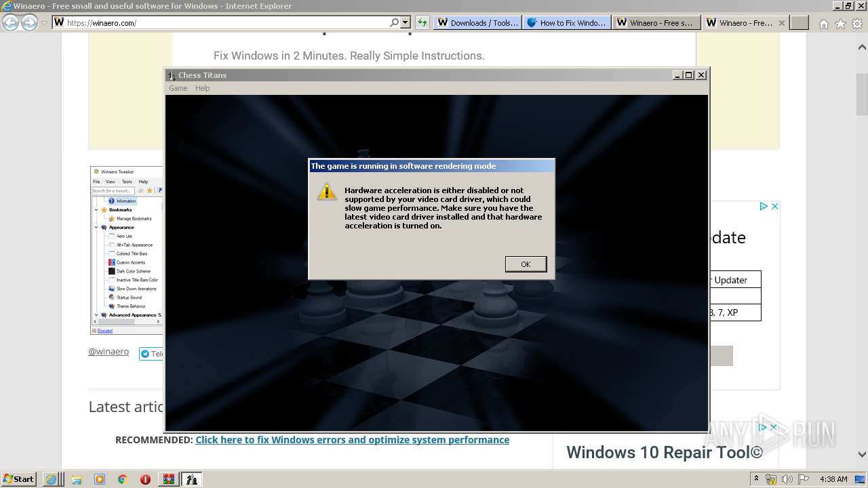Image resolution: width=868 pixels, height=488 pixels.
Task: Open a new blank browser tab
Action: click(x=800, y=22)
